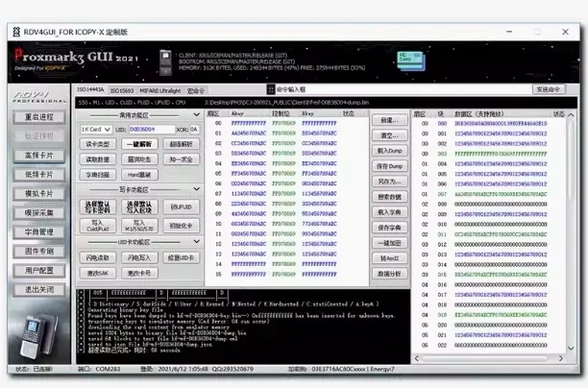Click the 闪电写入 button
Image resolution: width=588 pixels, height=388 pixels.
tap(139, 258)
